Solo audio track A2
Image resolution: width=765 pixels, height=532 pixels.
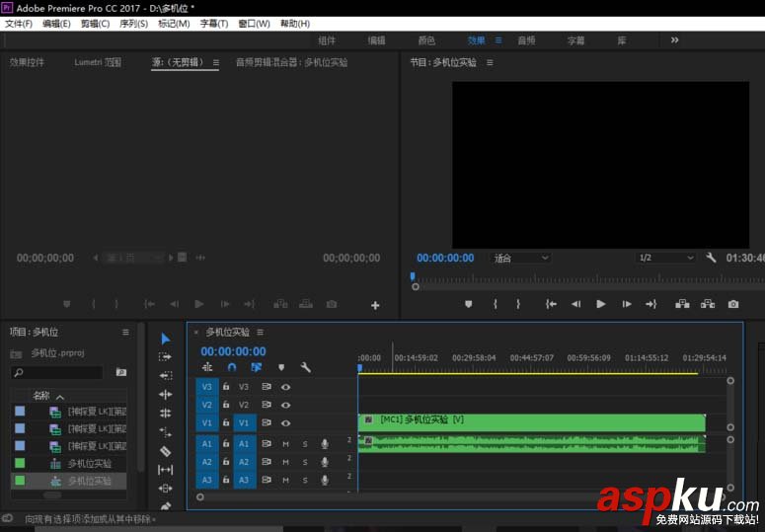pyautogui.click(x=305, y=462)
